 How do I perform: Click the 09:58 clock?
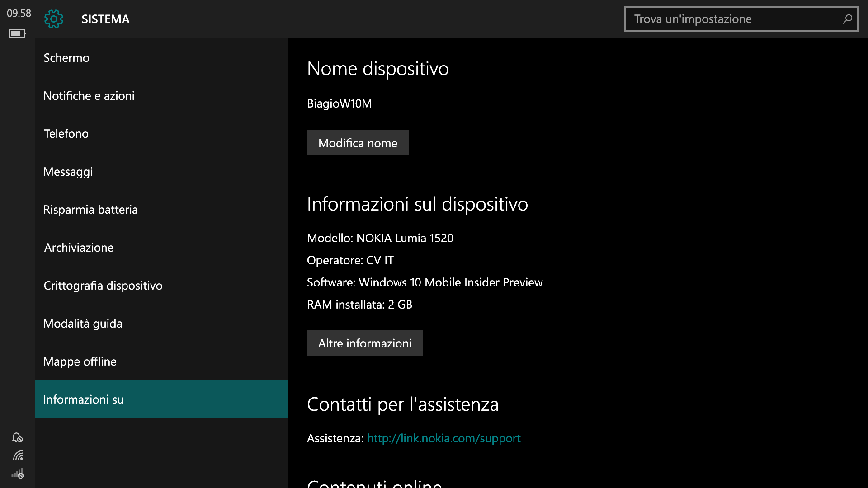point(19,14)
